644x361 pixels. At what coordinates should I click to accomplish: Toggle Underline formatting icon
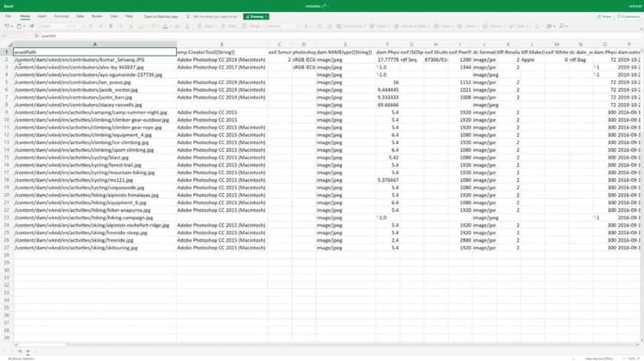coord(131,27)
